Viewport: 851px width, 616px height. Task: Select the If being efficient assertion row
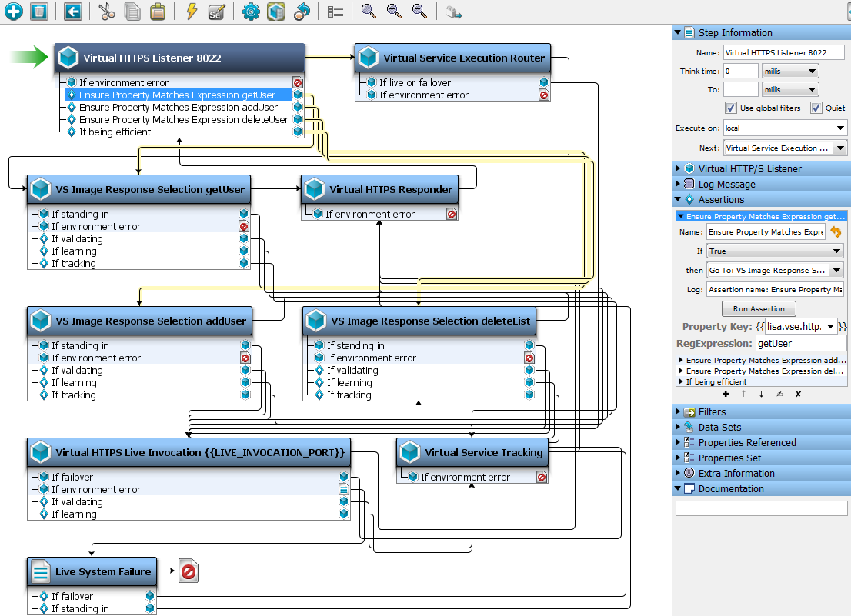pyautogui.click(x=115, y=132)
